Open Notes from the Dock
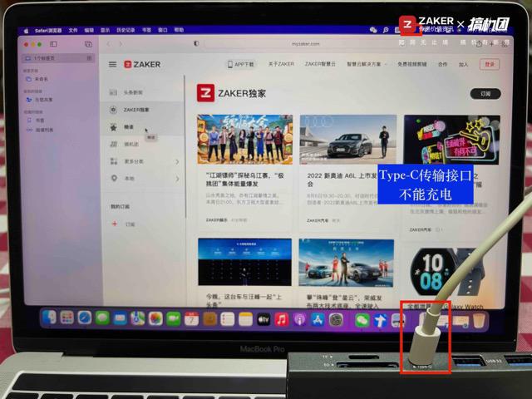 (x=245, y=319)
